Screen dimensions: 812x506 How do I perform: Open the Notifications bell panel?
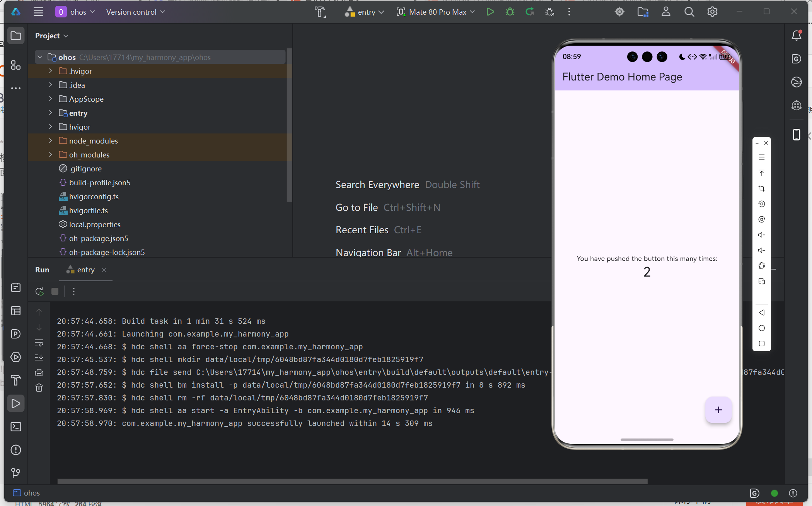click(x=797, y=36)
